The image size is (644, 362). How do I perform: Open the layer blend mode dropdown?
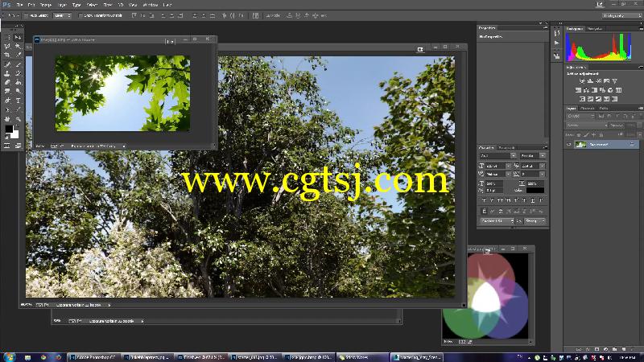point(587,125)
